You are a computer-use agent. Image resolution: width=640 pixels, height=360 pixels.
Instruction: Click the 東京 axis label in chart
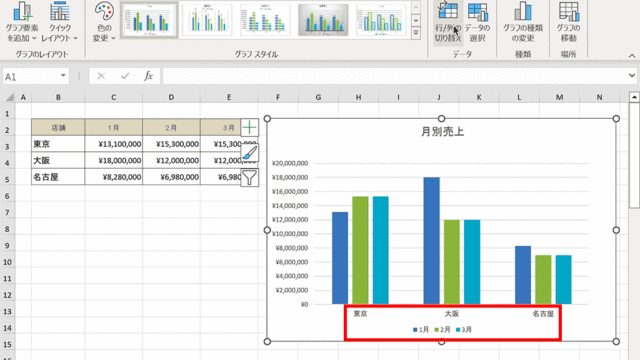(360, 313)
